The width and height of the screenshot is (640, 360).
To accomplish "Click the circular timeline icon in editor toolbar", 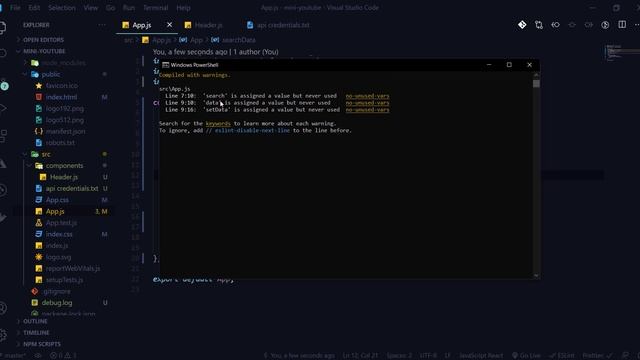I will click(x=605, y=25).
